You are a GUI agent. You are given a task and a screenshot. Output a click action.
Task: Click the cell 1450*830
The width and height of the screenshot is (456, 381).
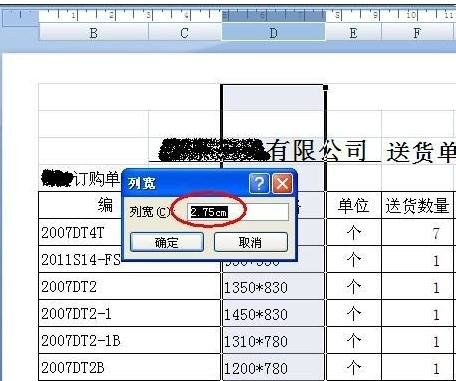(x=273, y=314)
